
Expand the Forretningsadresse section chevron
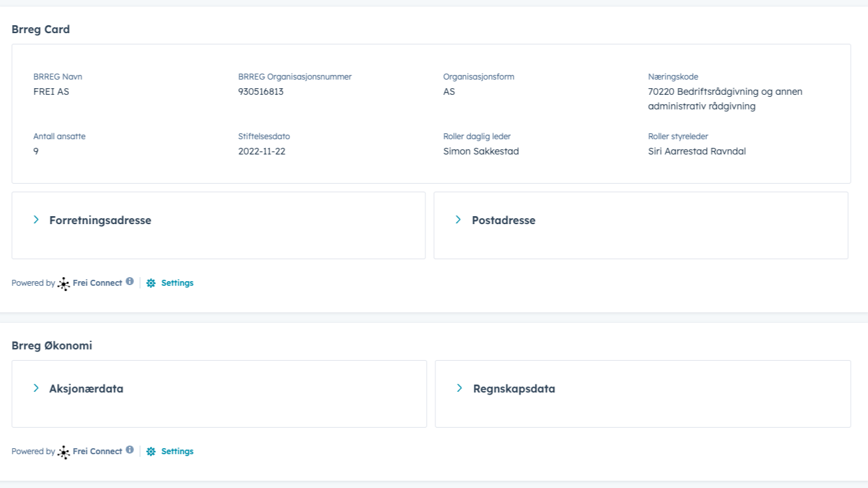pos(36,219)
